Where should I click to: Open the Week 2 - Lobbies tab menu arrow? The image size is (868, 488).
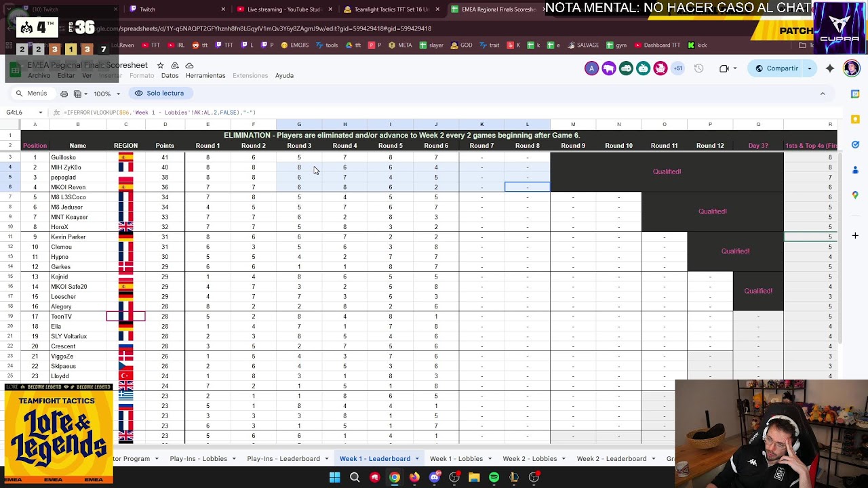[564, 459]
